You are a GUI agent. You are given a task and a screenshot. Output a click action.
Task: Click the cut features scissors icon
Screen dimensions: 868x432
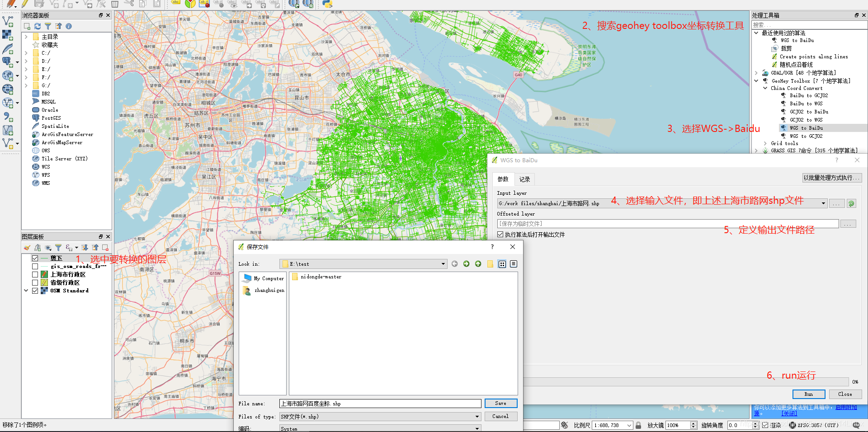click(129, 4)
